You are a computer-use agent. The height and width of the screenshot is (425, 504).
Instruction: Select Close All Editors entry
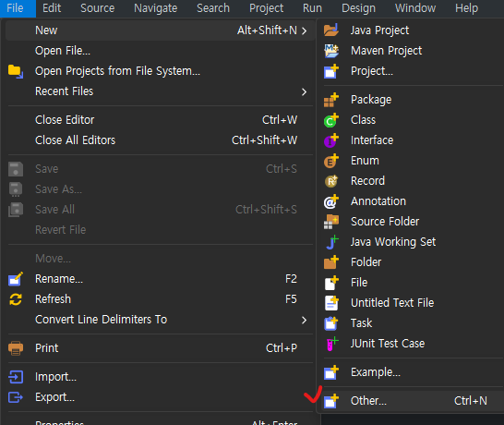pos(75,140)
